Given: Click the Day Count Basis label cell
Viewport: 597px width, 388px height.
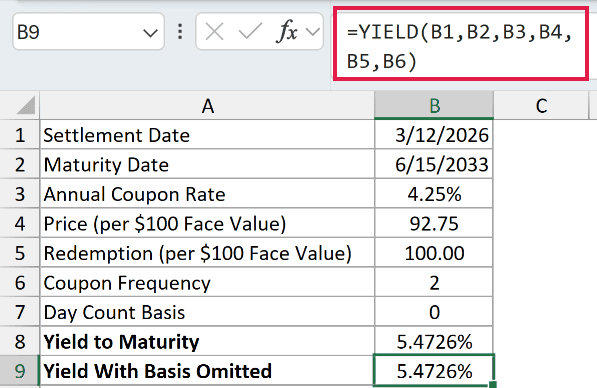Looking at the screenshot, I should (207, 312).
